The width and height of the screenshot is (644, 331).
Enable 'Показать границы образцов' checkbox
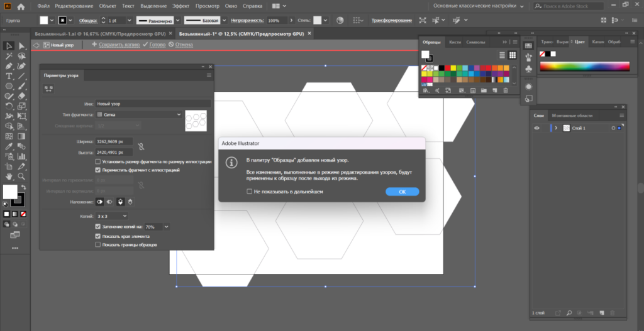pyautogui.click(x=97, y=244)
